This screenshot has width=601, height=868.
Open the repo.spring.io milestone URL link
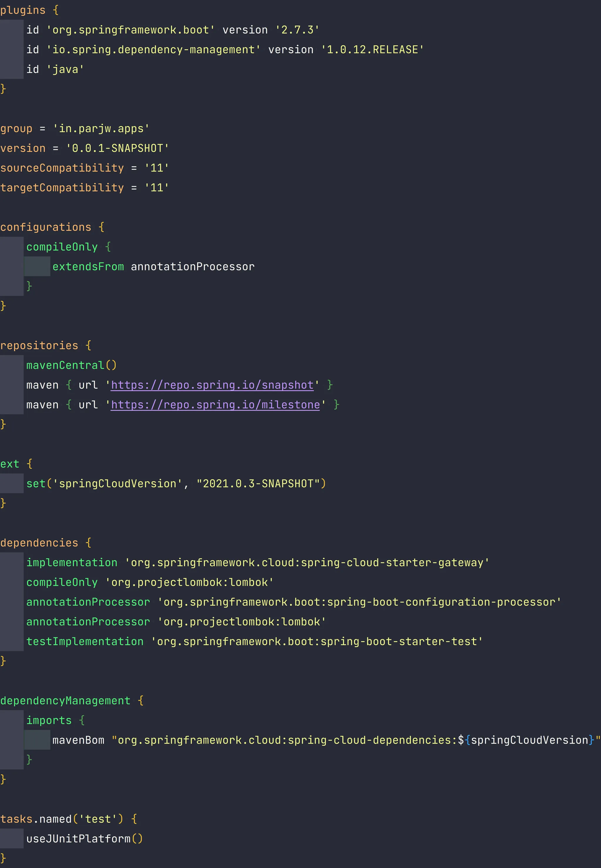click(x=215, y=405)
